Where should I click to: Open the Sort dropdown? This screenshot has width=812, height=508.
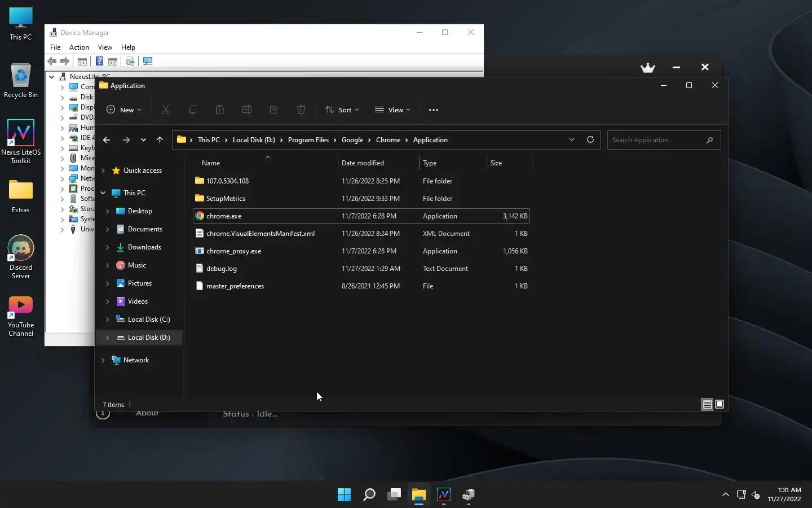[342, 110]
